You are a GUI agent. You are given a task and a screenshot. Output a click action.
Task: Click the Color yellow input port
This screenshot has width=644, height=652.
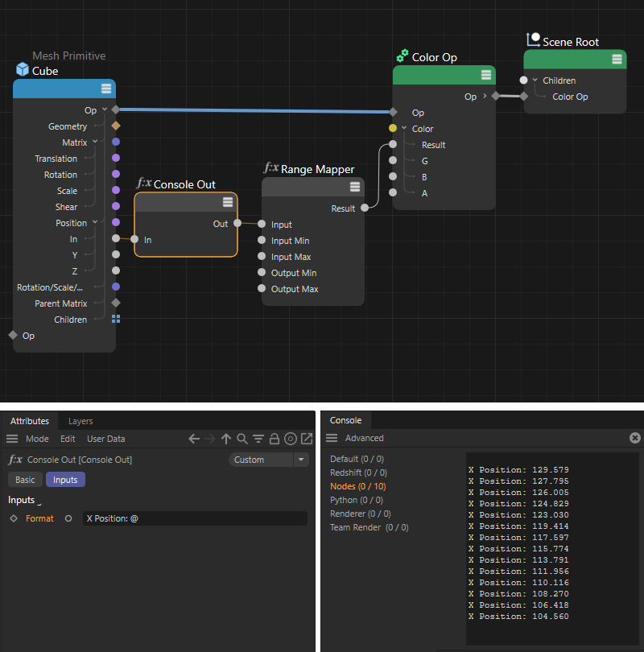pyautogui.click(x=393, y=128)
